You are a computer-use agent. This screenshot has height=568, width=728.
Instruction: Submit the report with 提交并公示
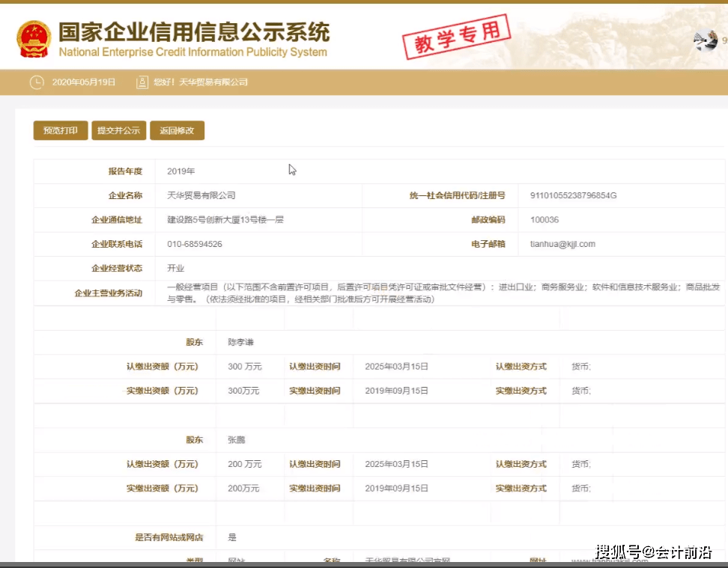tap(118, 130)
